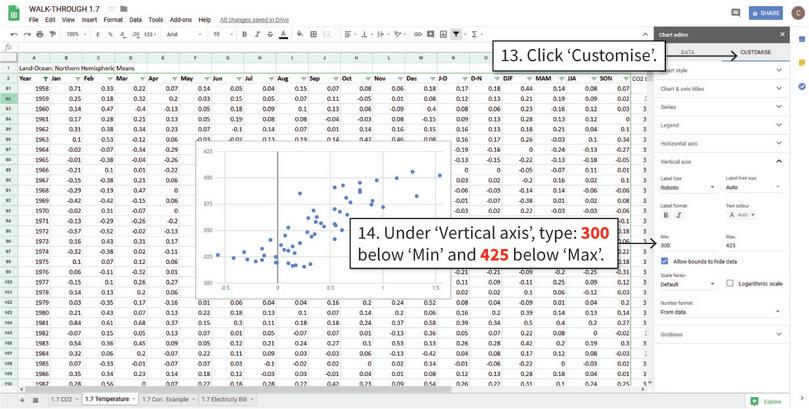This screenshot has width=809, height=409.
Task: Open the Google Sheets home icon
Action: (x=14, y=14)
